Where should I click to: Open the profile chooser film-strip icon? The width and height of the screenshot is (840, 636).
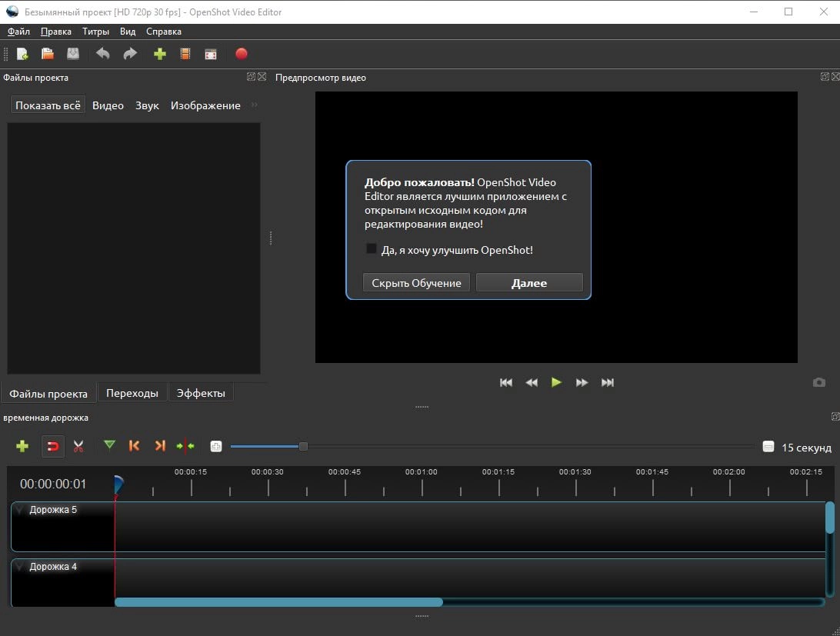(x=185, y=54)
